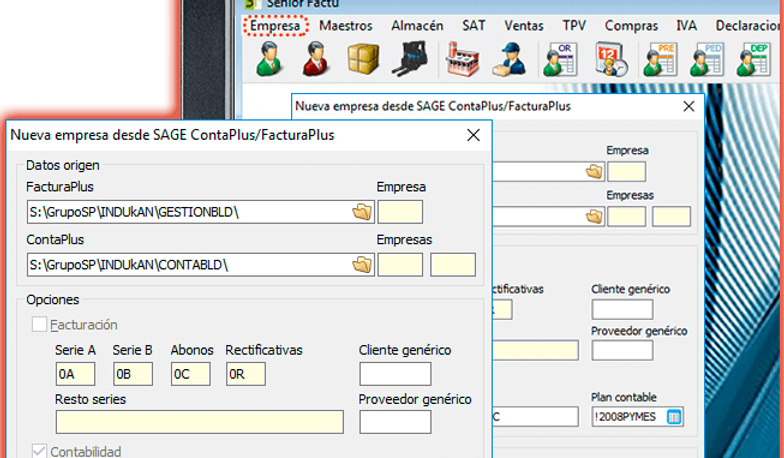The height and width of the screenshot is (458, 784).
Task: Click the Resto series input field
Action: [200, 422]
